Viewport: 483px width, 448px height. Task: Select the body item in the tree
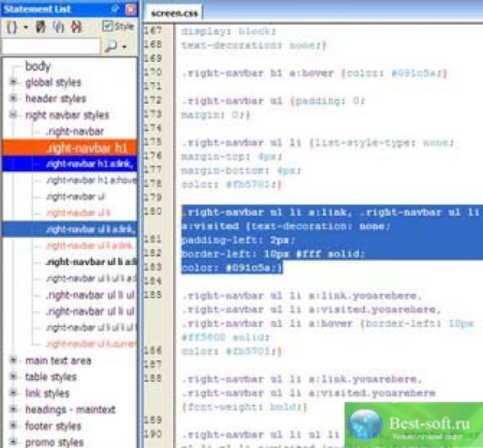tap(38, 66)
